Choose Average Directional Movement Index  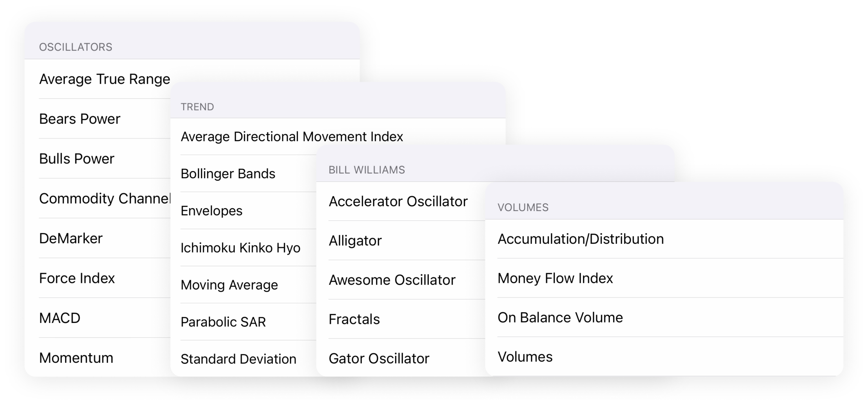point(292,137)
